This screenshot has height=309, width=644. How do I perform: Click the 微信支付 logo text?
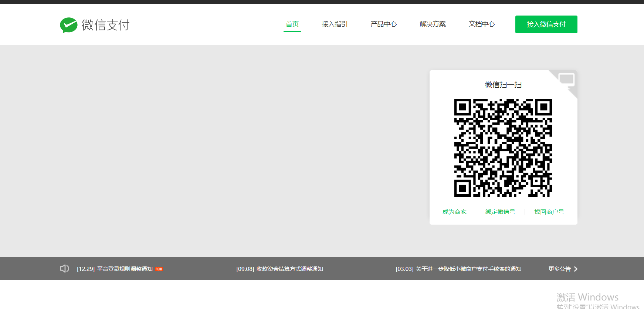click(x=105, y=25)
